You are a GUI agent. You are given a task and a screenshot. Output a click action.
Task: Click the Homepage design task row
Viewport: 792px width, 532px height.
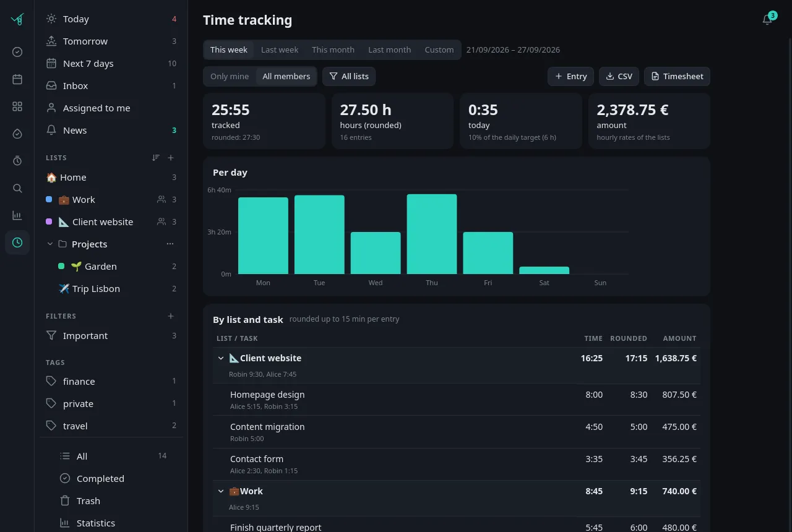[x=457, y=400]
